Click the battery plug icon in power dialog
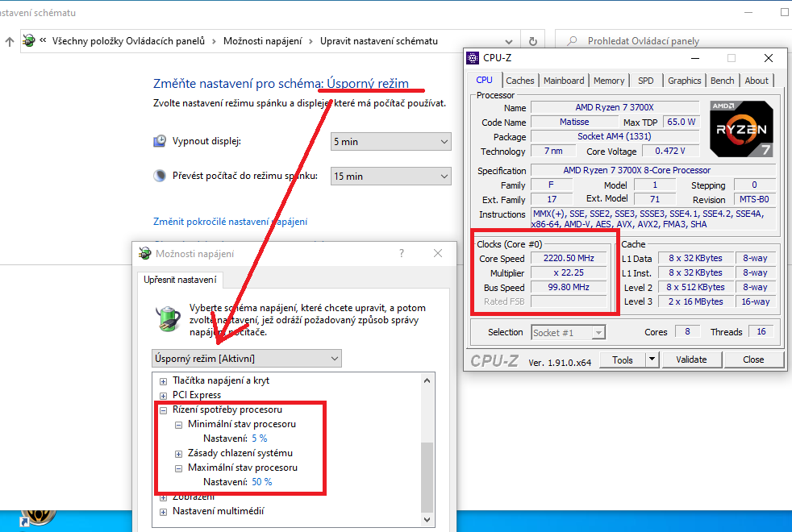This screenshot has width=792, height=532. [x=168, y=319]
